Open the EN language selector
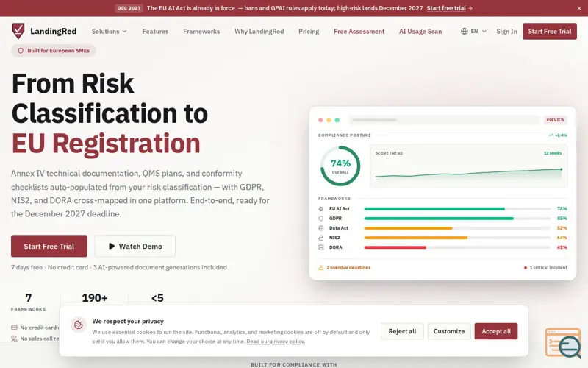Screen dimensions: 588x368 [473, 31]
